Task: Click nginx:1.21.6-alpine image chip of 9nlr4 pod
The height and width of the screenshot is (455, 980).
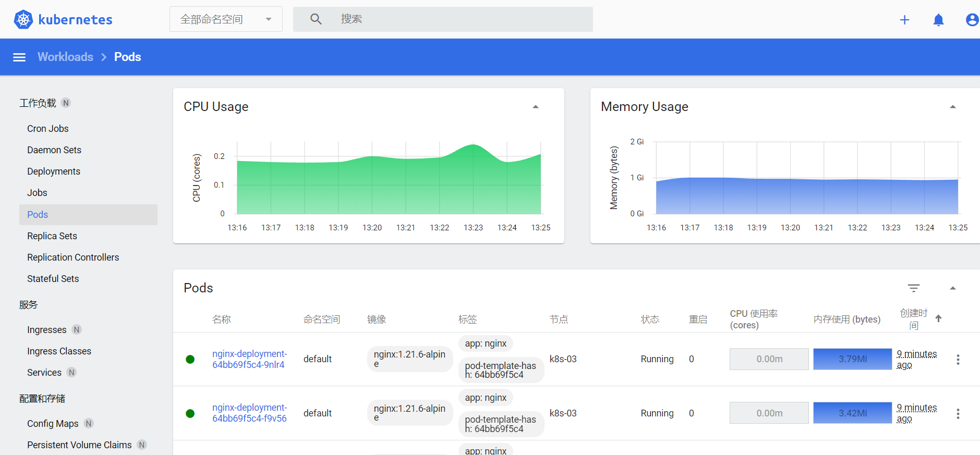Action: pos(410,359)
